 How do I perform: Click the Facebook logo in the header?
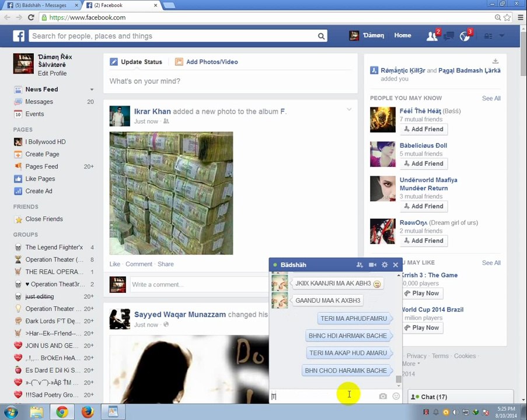point(19,36)
